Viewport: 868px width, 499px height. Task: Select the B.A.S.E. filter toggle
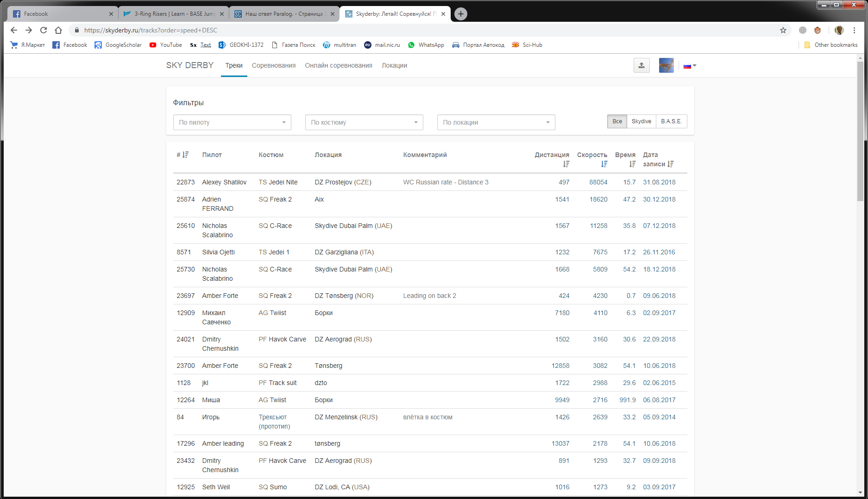[671, 121]
